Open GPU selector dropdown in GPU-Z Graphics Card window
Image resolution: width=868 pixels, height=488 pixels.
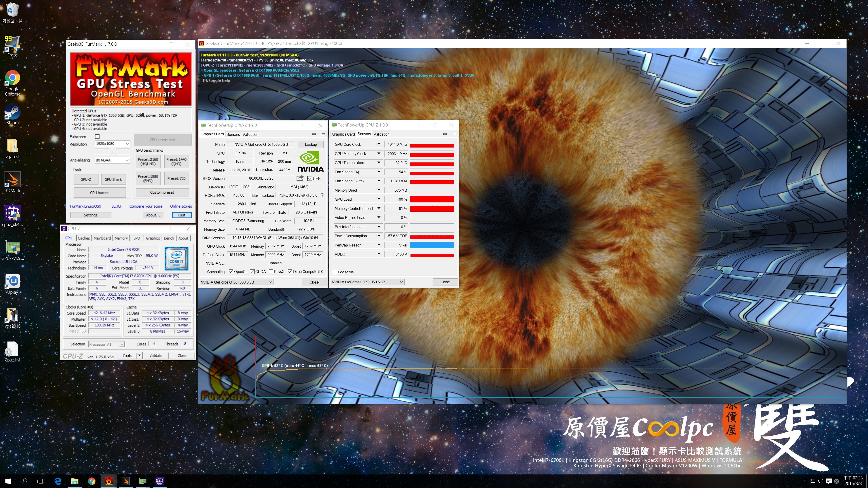236,282
